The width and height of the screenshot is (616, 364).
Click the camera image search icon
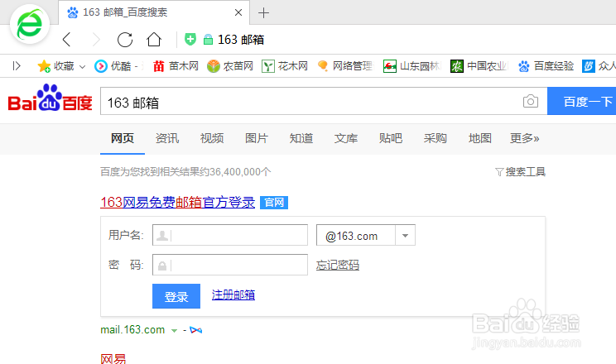pos(531,101)
